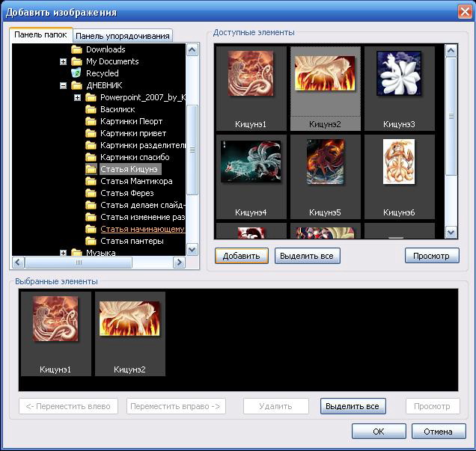The width and height of the screenshot is (476, 451).
Task: Select the Кицунэ5 thumbnail
Action: coord(325,177)
